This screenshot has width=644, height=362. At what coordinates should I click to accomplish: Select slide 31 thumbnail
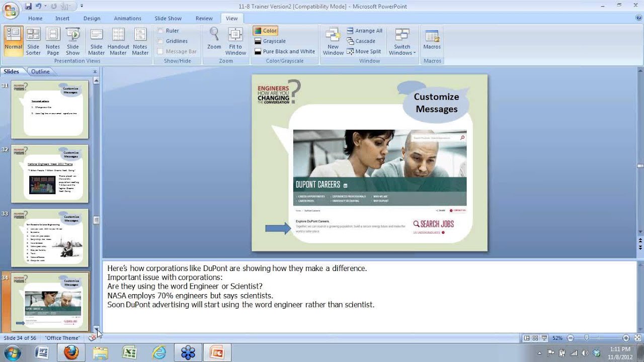pos(50,110)
